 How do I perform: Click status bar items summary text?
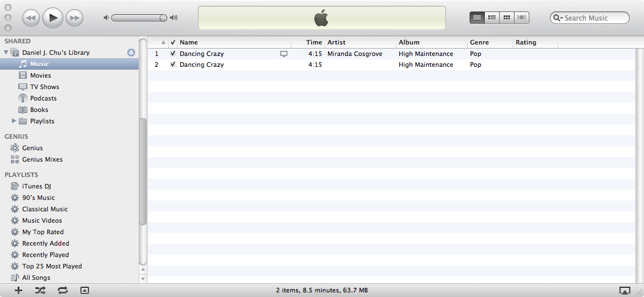(322, 290)
